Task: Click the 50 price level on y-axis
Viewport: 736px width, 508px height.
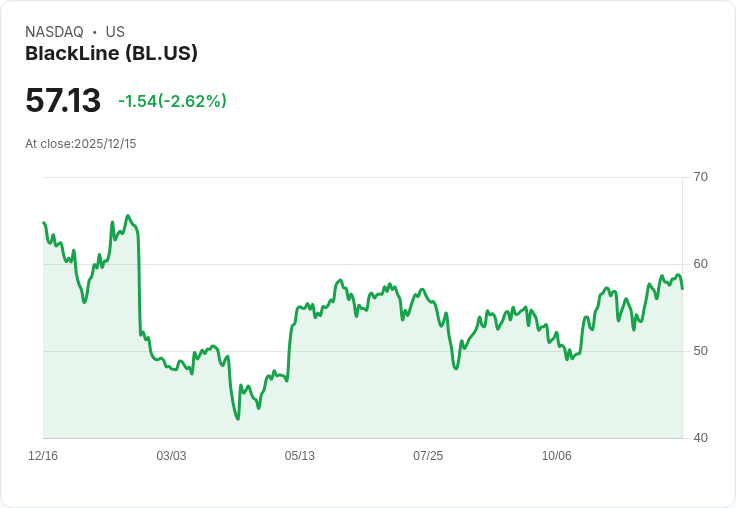Action: pyautogui.click(x=700, y=351)
